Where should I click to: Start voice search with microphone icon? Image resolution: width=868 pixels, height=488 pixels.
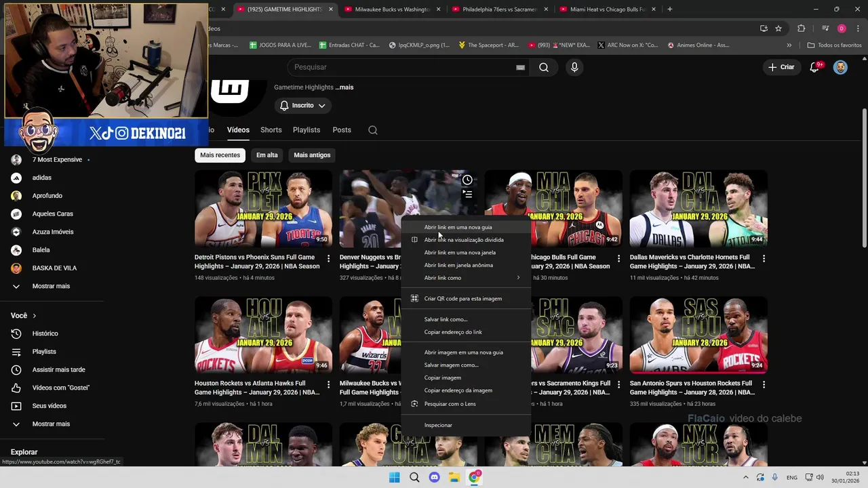(574, 67)
